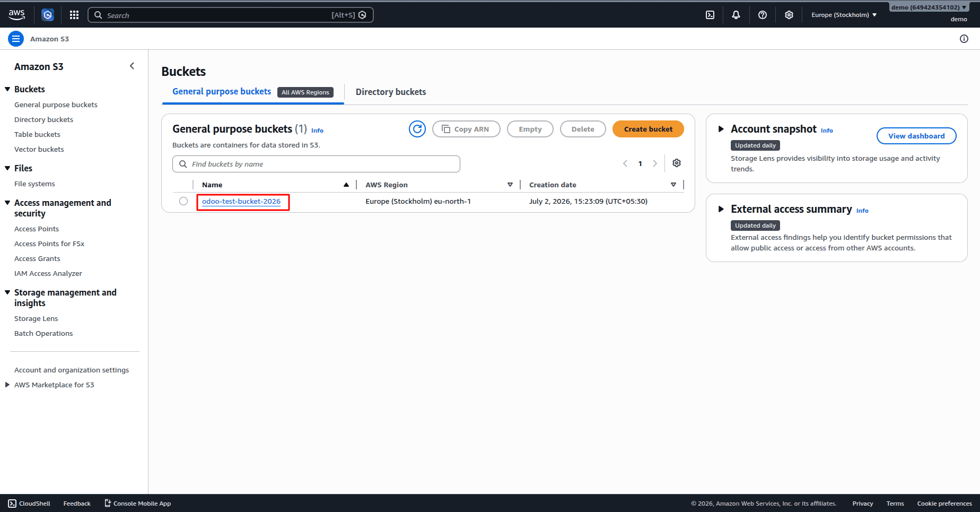
Task: Open Vector buckets in sidebar
Action: [x=39, y=149]
